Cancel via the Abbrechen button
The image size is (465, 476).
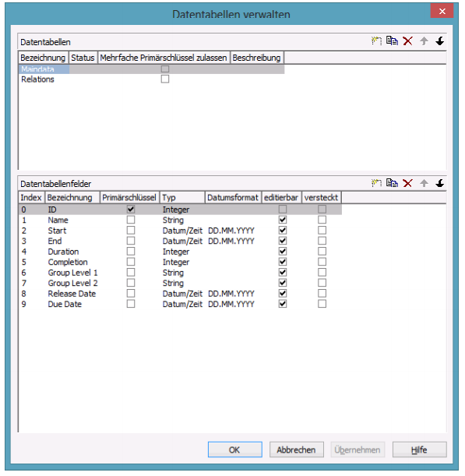point(296,450)
